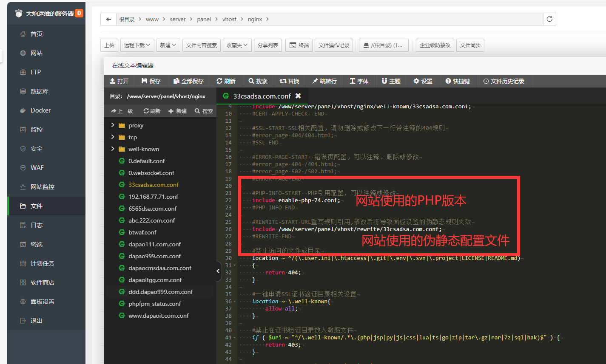
Task: Click the 上传 upload button
Action: tap(109, 45)
